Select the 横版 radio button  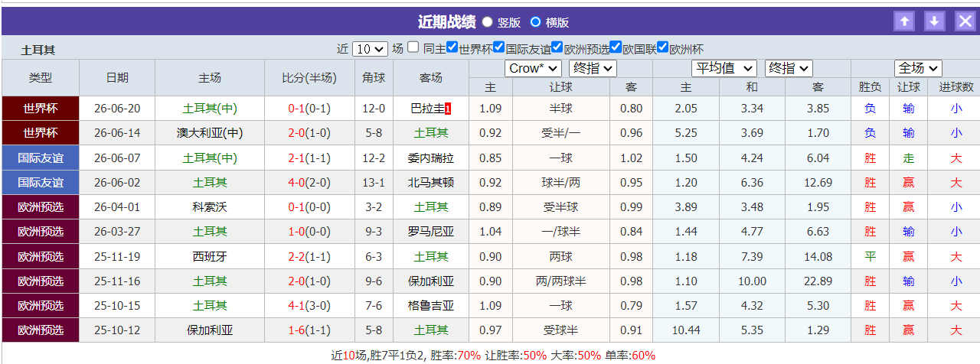point(535,22)
